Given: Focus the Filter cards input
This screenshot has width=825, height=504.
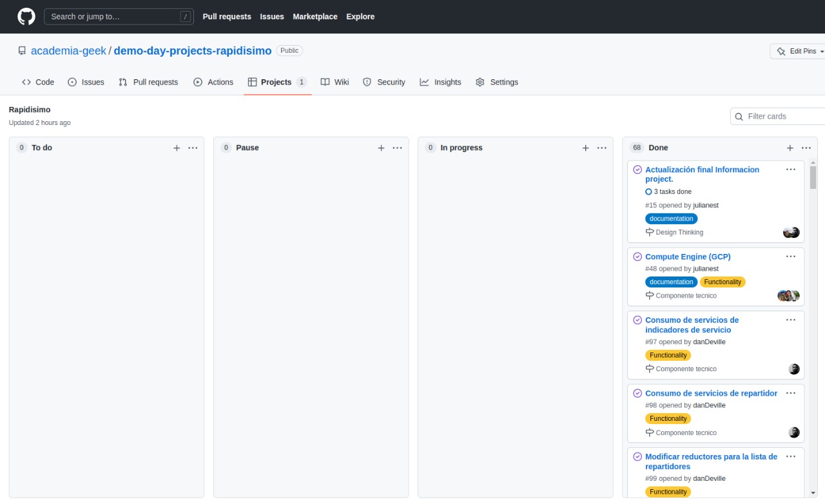Looking at the screenshot, I should [x=778, y=117].
